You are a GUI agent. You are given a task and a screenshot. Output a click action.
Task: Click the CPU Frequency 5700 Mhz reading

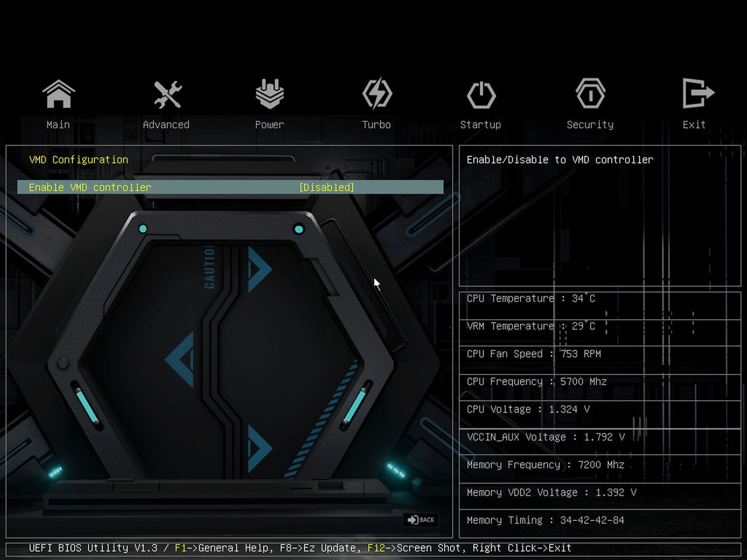click(x=537, y=381)
